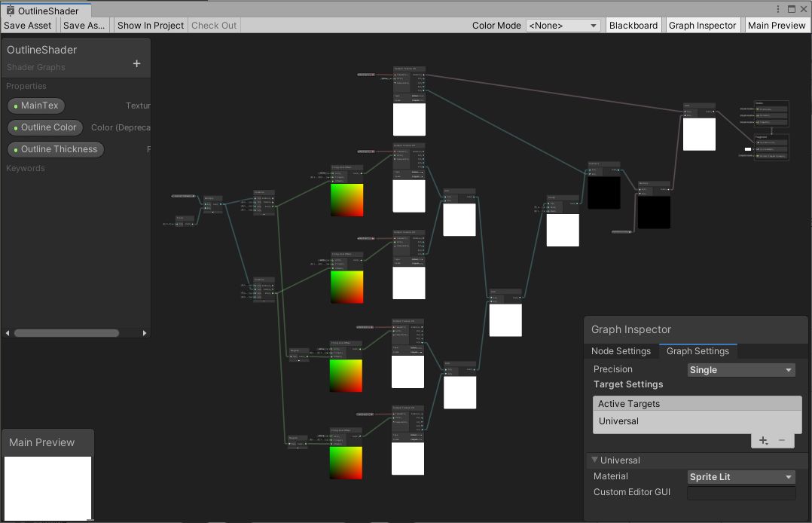
Task: Add a new property with the Blackboard plus icon
Action: click(136, 64)
